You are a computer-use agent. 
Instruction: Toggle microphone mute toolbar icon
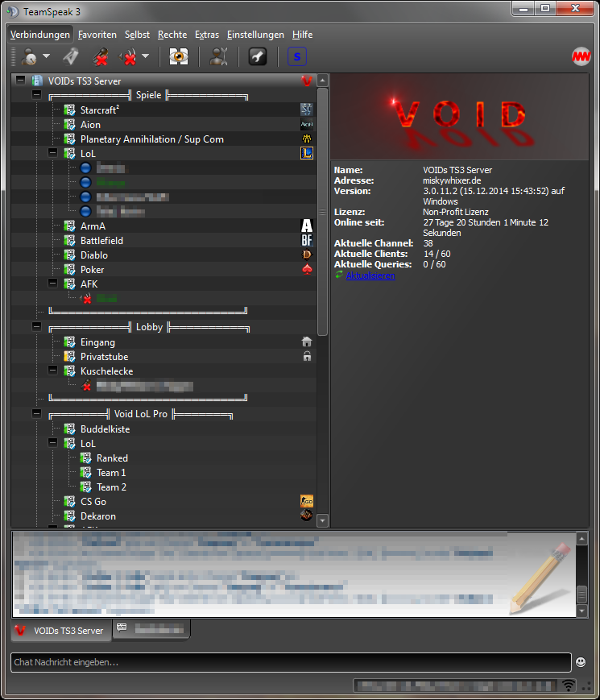pyautogui.click(x=101, y=56)
